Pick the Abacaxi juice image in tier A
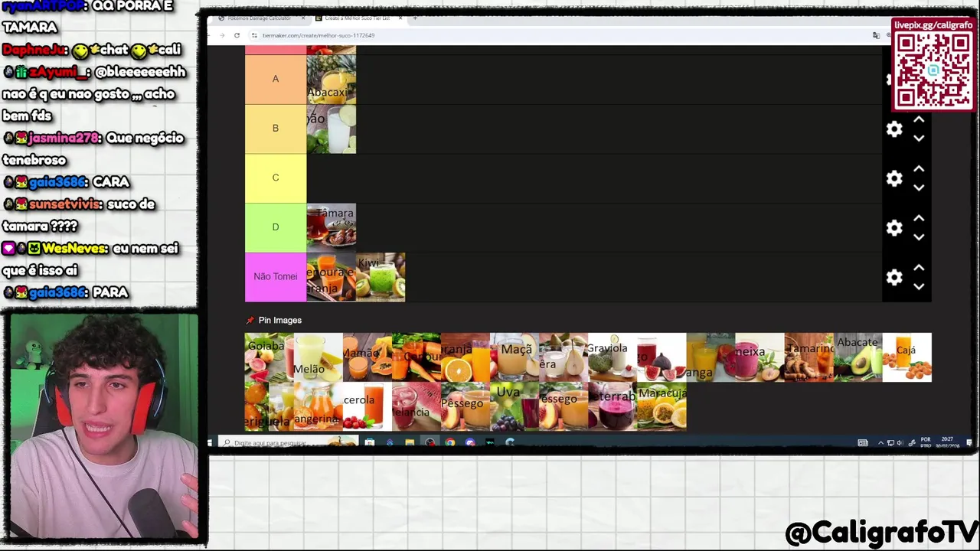Image resolution: width=980 pixels, height=551 pixels. click(x=332, y=79)
